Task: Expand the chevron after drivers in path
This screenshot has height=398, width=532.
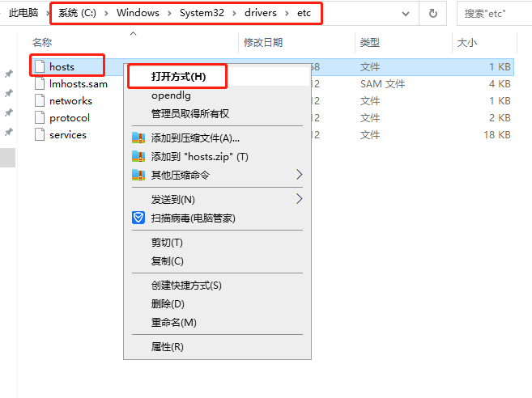Action: point(287,13)
